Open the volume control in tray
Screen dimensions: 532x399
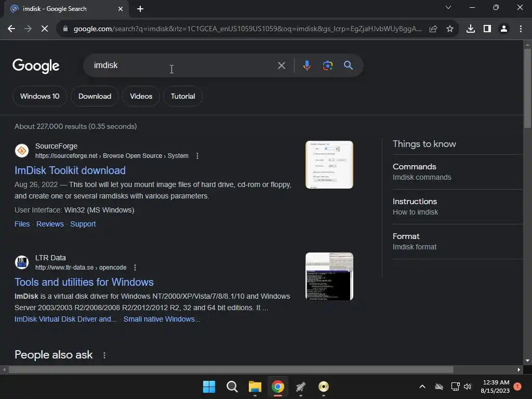(468, 387)
